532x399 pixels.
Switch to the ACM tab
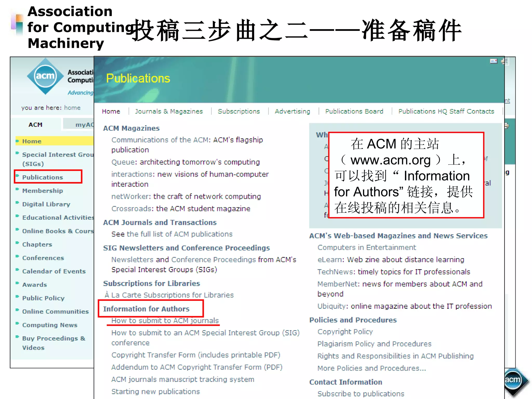click(36, 125)
